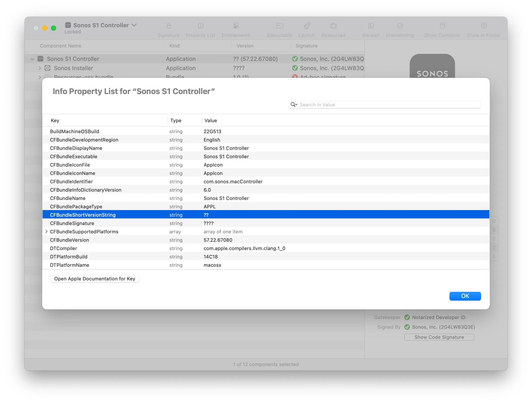The width and height of the screenshot is (532, 403).
Task: Select the CFBundleName key row
Action: point(266,198)
